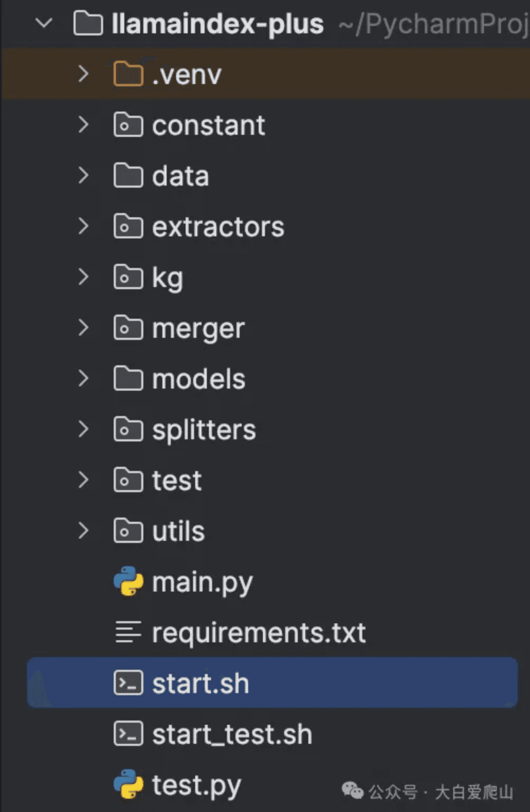The height and width of the screenshot is (812, 530).
Task: Click the .venv folder icon
Action: coord(127,73)
